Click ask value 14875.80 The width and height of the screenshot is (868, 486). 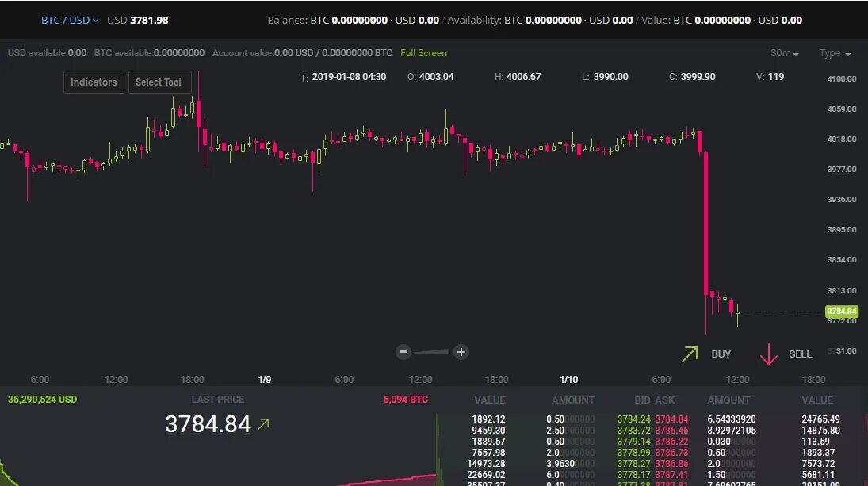820,431
